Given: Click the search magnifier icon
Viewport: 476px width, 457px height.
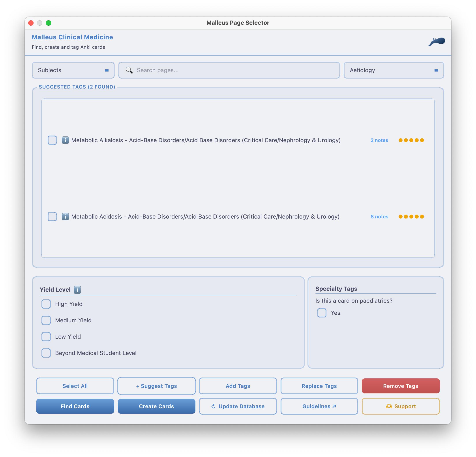Looking at the screenshot, I should click(x=129, y=70).
